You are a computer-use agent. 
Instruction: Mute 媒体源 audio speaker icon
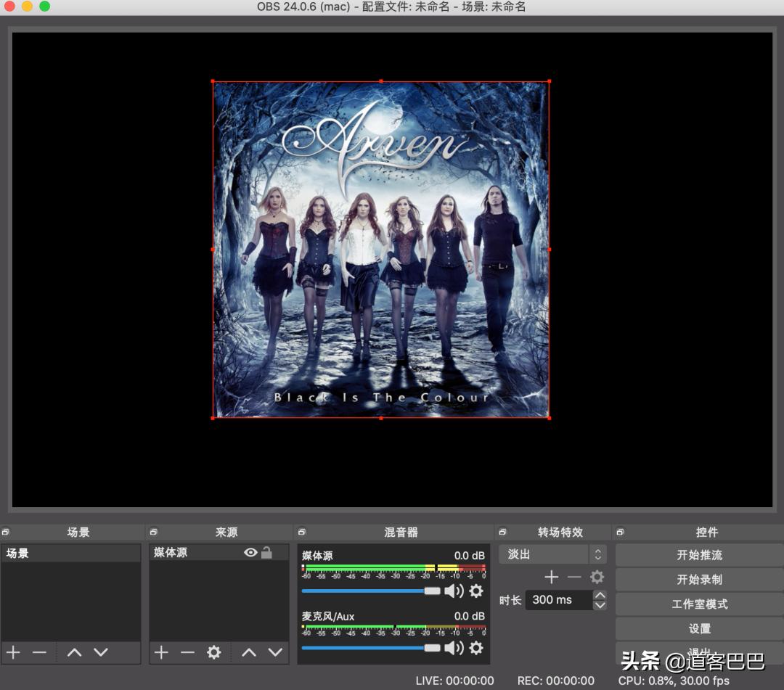454,591
